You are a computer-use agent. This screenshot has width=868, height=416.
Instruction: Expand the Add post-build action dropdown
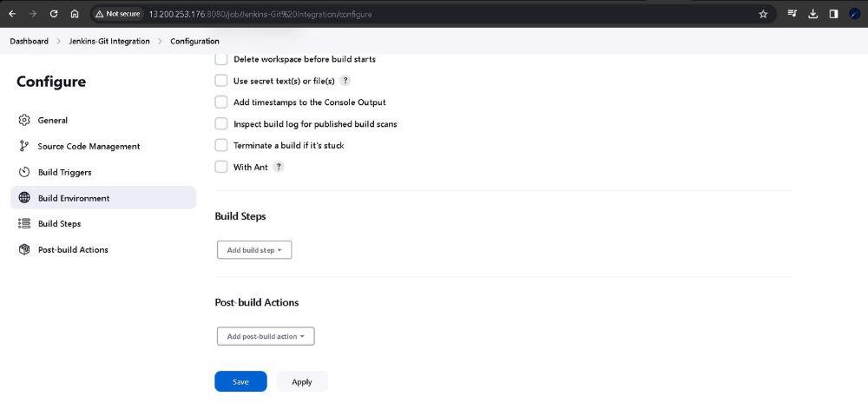point(266,336)
